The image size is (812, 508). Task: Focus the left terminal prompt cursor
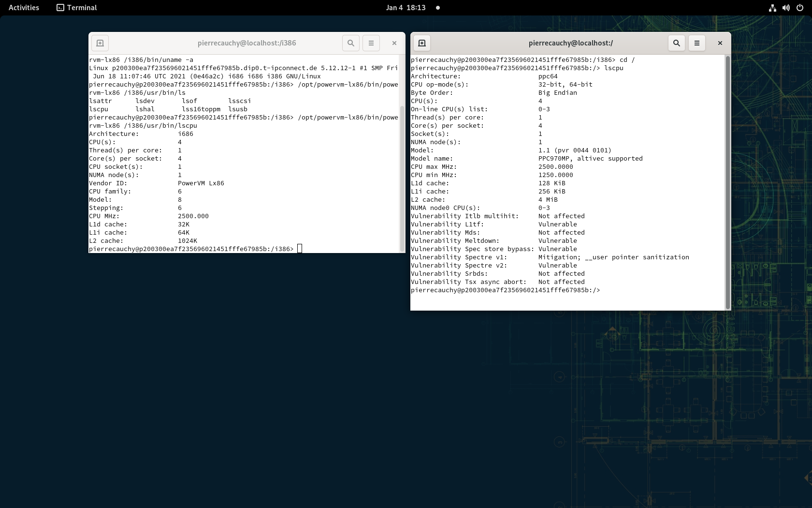pyautogui.click(x=300, y=249)
